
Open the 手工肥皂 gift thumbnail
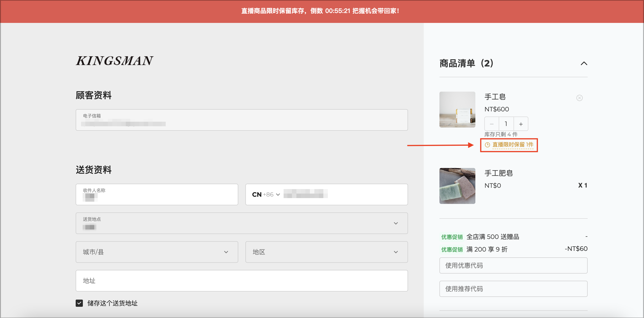[457, 186]
